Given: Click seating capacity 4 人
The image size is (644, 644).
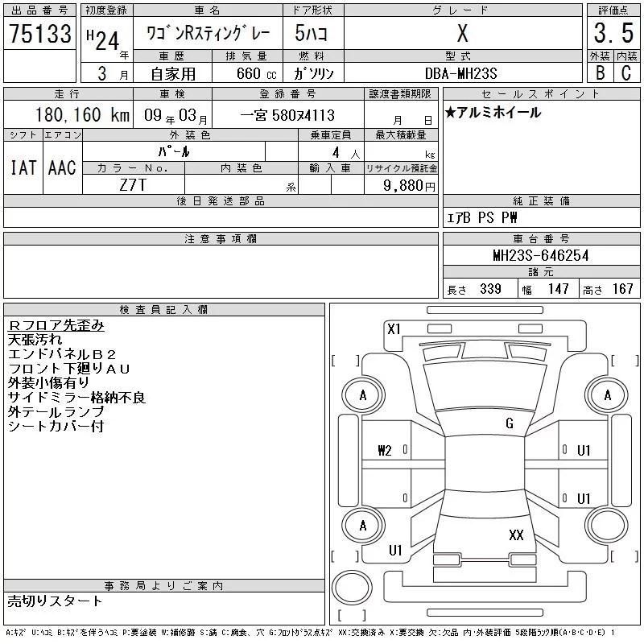Looking at the screenshot, I should coord(346,153).
